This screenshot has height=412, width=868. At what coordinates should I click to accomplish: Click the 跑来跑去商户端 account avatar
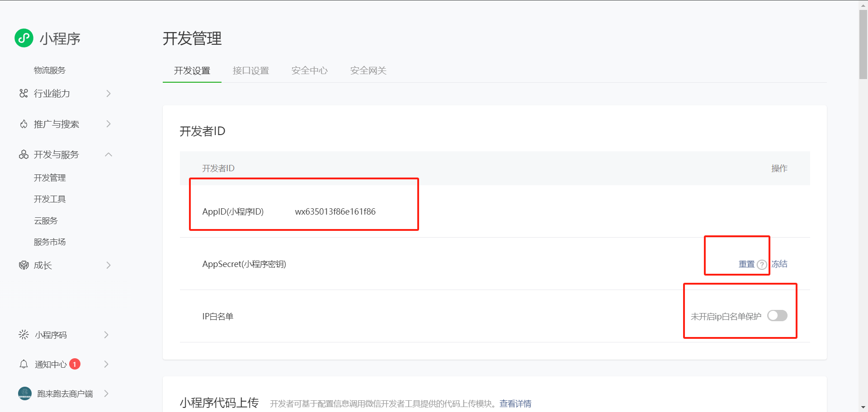tap(25, 393)
